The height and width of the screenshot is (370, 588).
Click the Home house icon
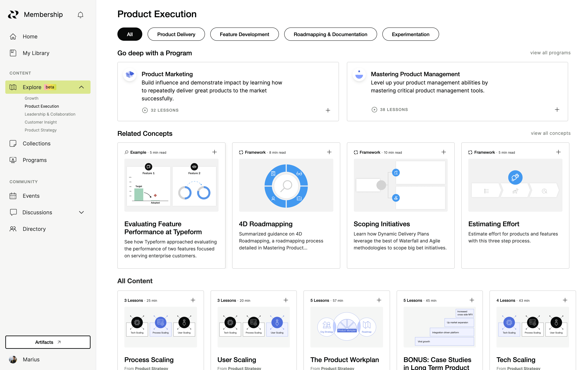(x=13, y=37)
